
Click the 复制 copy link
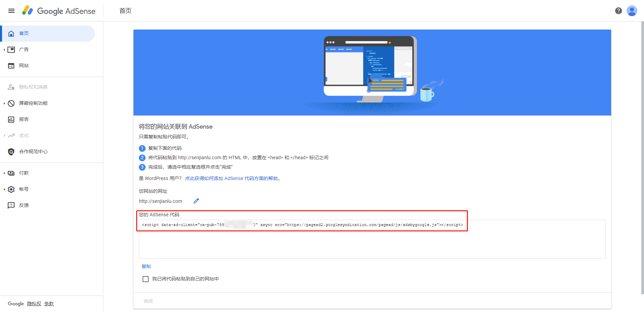point(146,266)
